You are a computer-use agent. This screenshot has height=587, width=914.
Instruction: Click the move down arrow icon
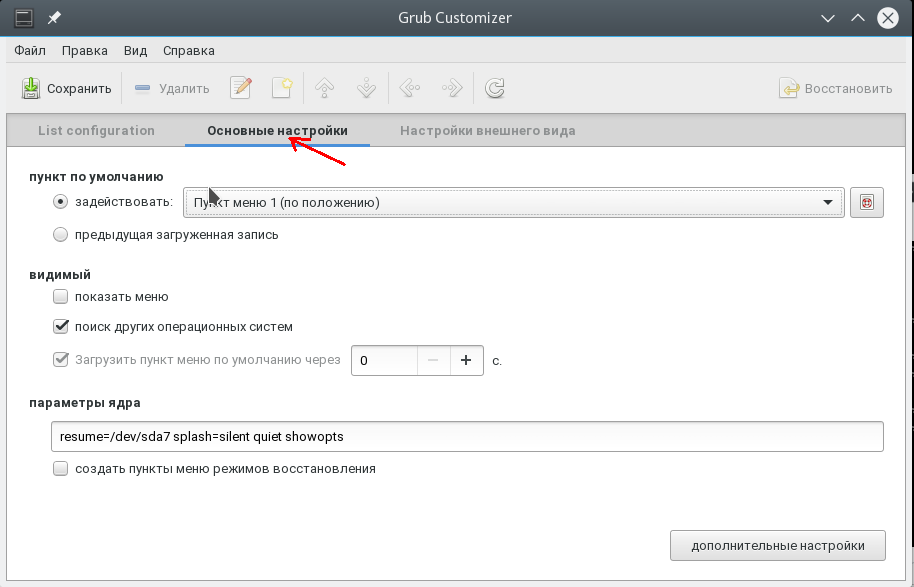367,88
